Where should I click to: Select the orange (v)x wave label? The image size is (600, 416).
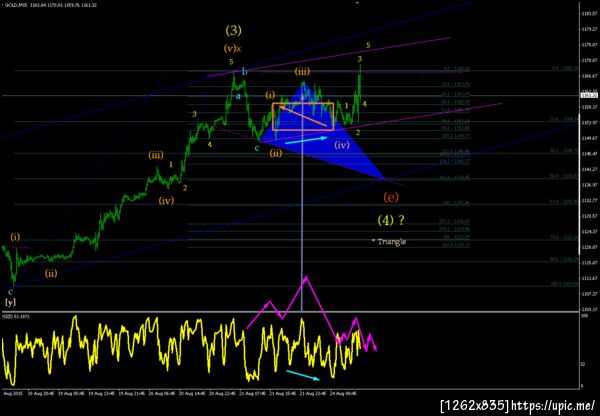coord(233,49)
